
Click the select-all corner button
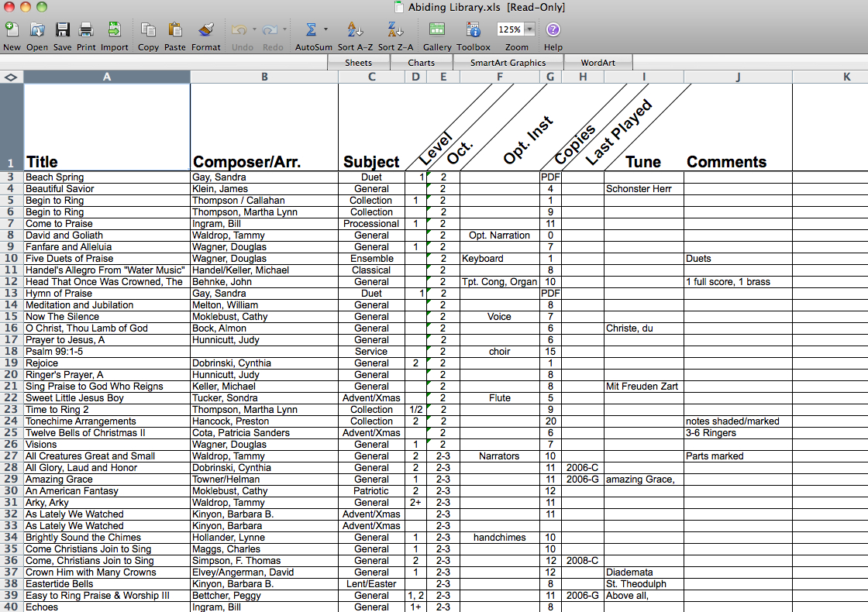point(11,77)
